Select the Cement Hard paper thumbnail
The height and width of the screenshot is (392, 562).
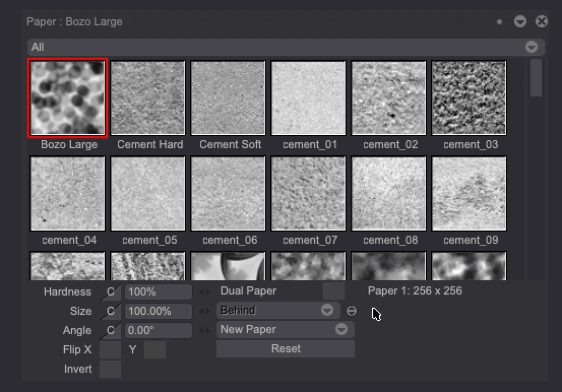click(x=148, y=98)
